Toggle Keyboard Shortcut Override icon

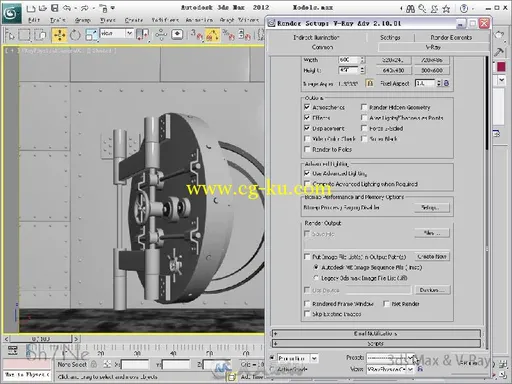click(177, 35)
